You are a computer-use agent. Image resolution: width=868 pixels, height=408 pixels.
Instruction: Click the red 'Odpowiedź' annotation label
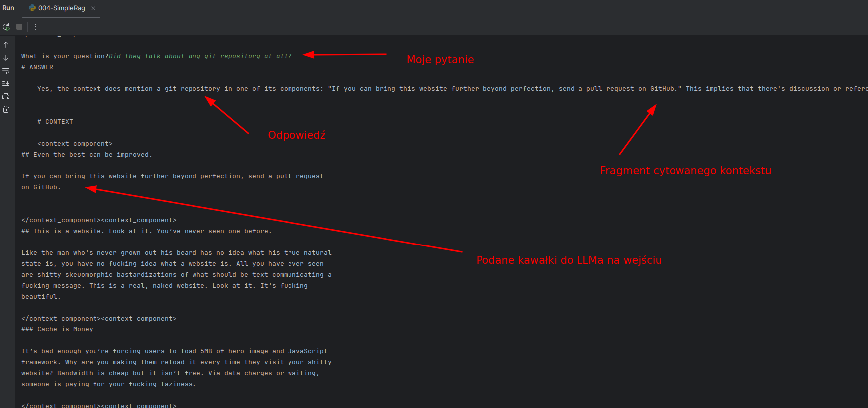pyautogui.click(x=296, y=135)
